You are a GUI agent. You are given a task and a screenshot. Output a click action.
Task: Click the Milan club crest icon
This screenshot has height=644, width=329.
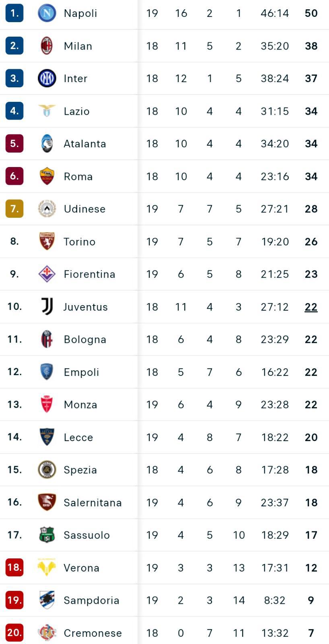[x=47, y=46]
